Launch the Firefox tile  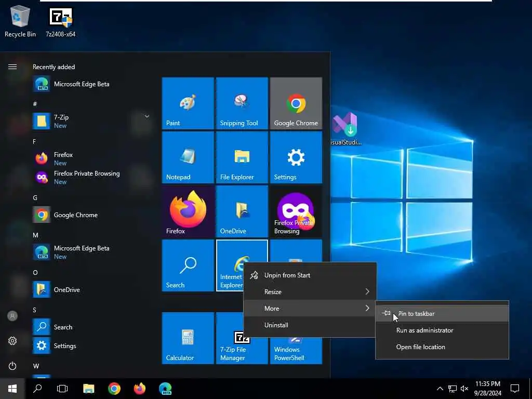pyautogui.click(x=188, y=211)
